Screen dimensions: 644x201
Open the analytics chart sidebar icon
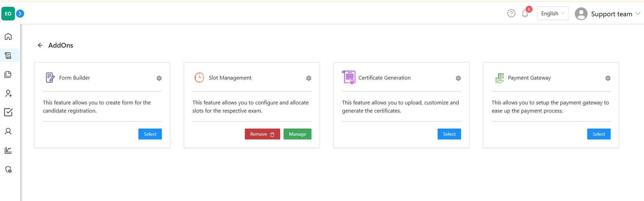point(8,150)
